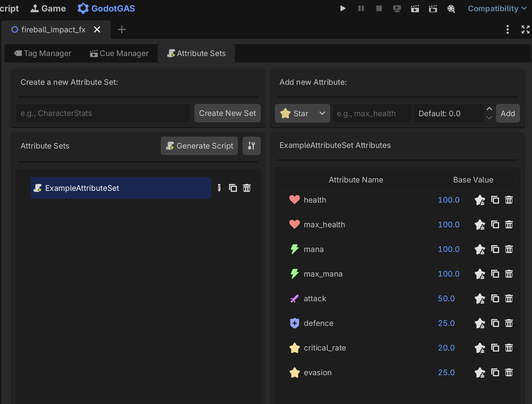Pause the running project
Viewport: 532px width, 404px height.
pyautogui.click(x=361, y=9)
